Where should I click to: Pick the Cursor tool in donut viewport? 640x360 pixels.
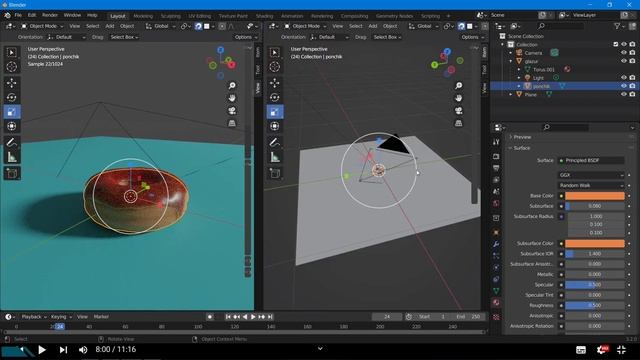click(12, 67)
